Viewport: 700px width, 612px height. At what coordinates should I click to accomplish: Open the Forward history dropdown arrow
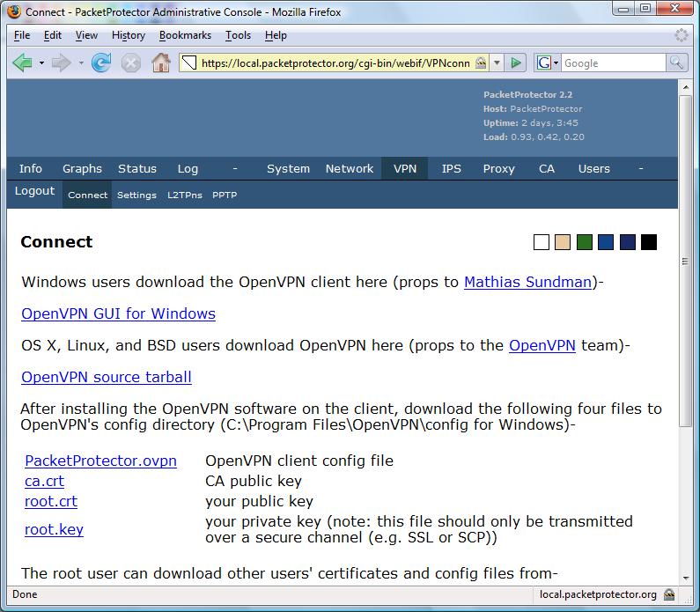click(x=81, y=63)
